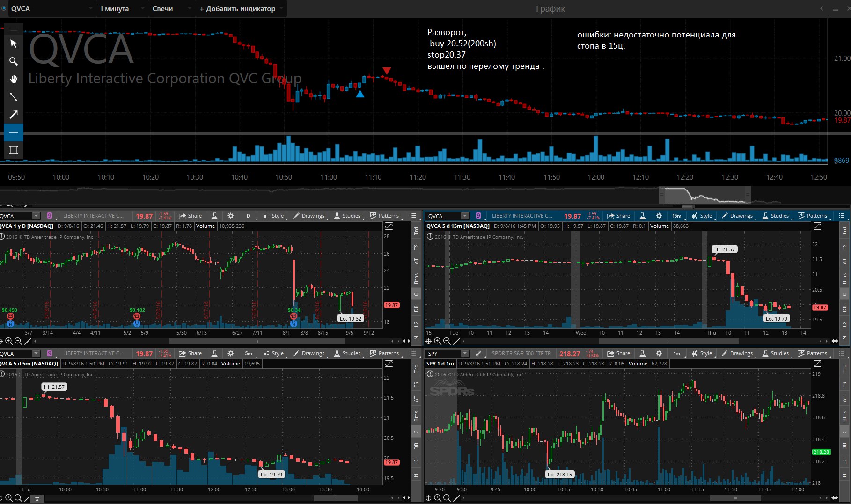
Task: Click the $0.182 earnings phone marker on daily chart
Action: click(137, 316)
